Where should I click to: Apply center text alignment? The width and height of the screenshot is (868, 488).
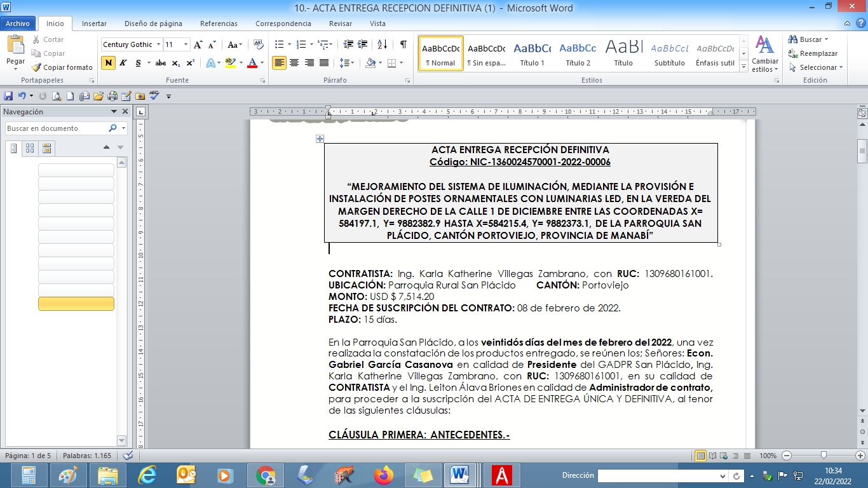click(x=294, y=63)
